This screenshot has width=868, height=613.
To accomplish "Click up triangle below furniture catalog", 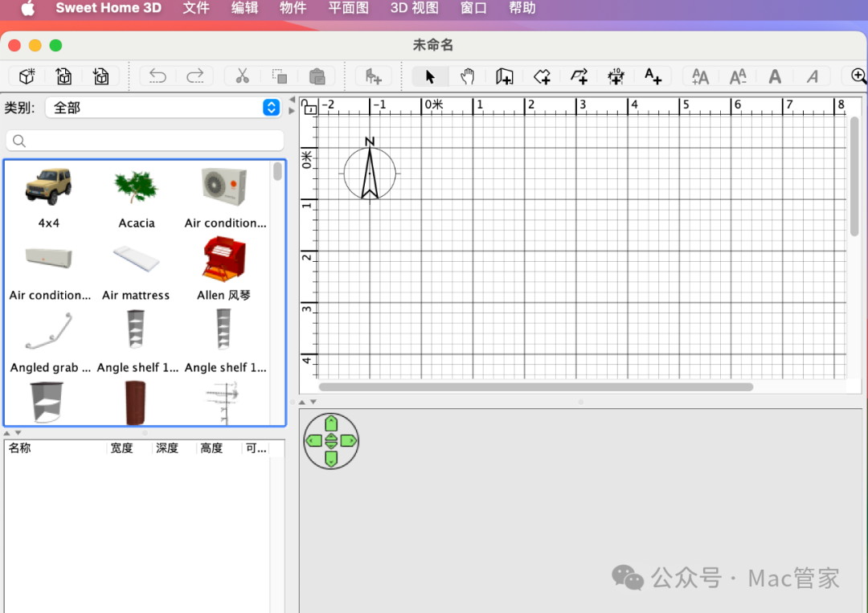I will (x=6, y=433).
